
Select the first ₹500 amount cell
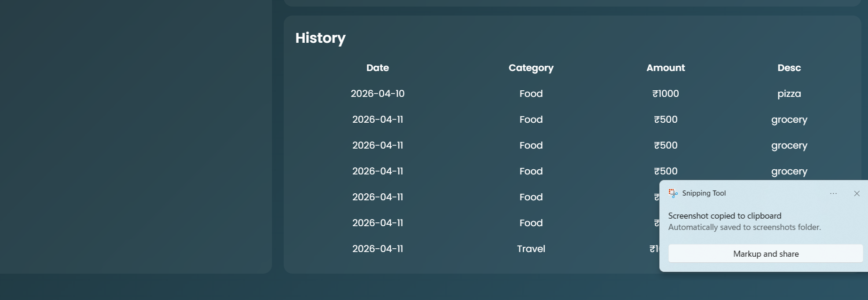[666, 119]
